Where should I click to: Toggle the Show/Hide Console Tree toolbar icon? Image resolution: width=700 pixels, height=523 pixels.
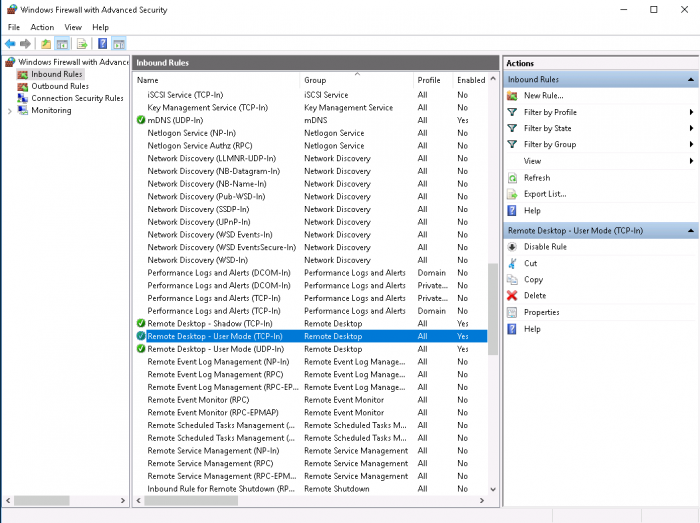pos(62,44)
